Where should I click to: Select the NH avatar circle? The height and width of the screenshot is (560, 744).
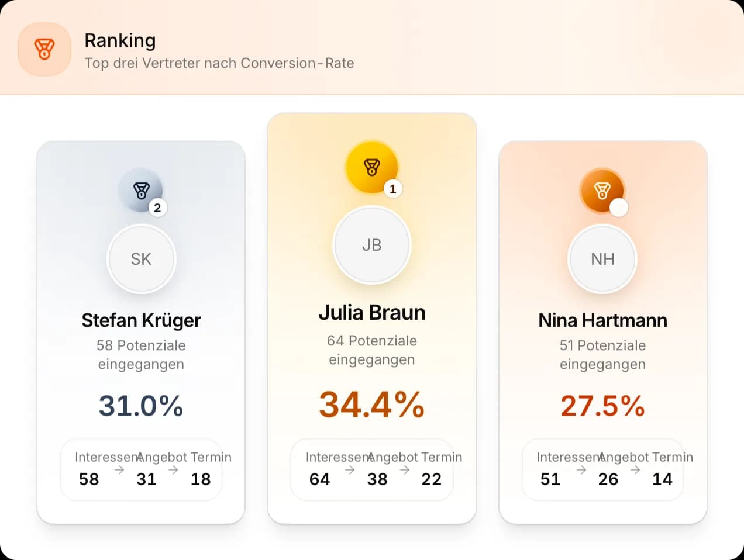pyautogui.click(x=602, y=259)
